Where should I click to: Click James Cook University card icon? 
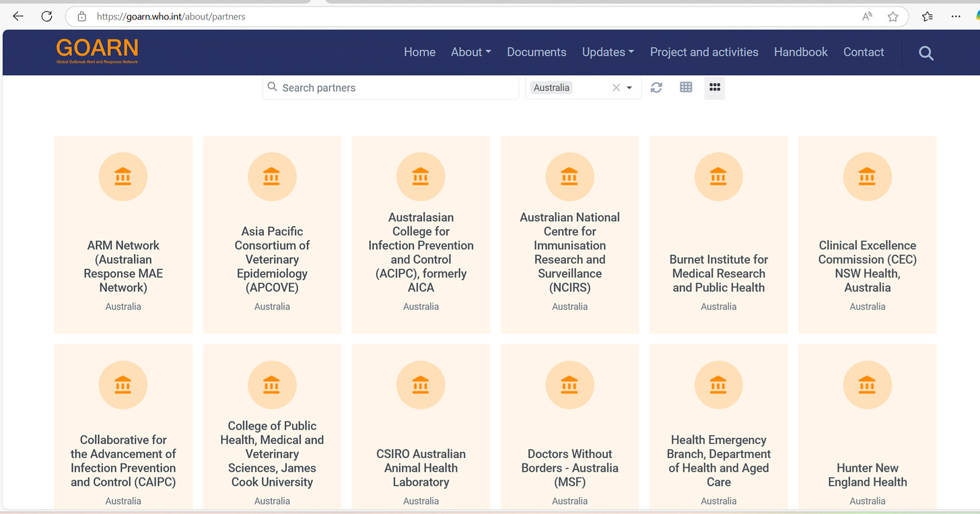point(272,385)
